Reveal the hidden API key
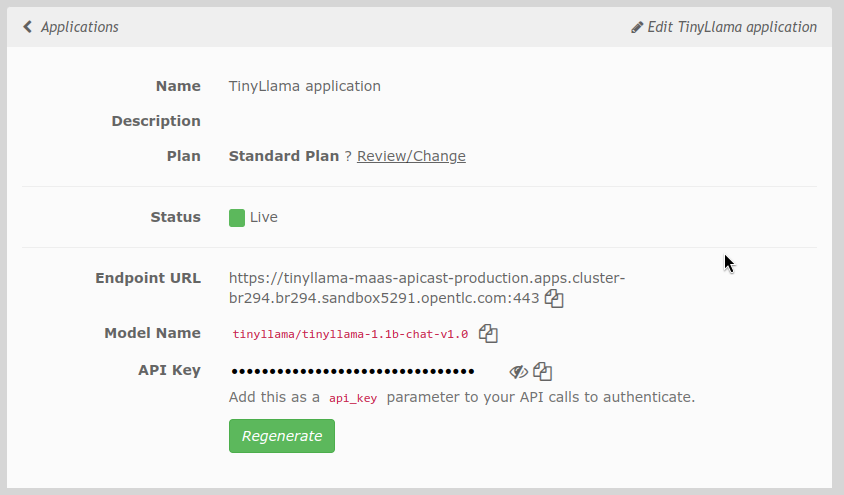Viewport: 844px width, 495px height. (x=518, y=372)
